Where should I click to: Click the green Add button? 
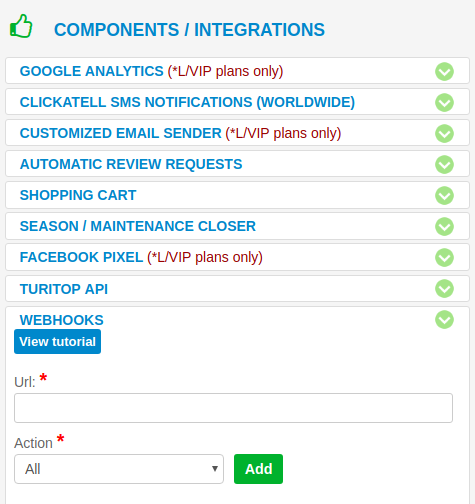coord(258,469)
